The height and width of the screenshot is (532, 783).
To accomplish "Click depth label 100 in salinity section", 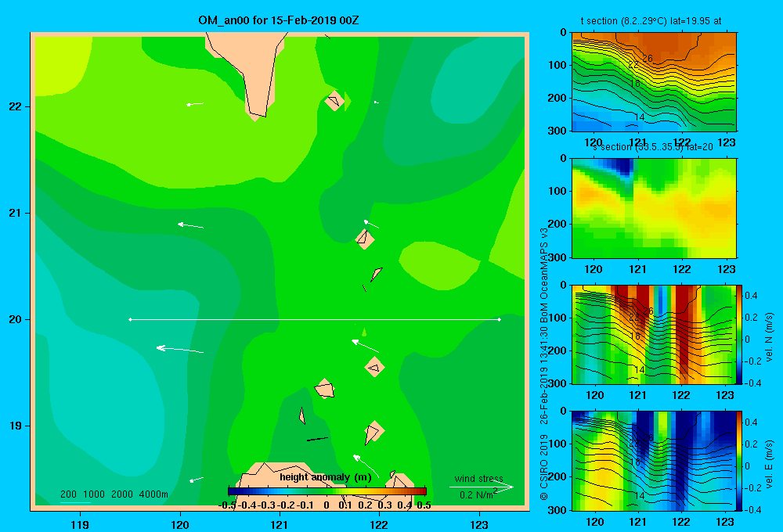I will pyautogui.click(x=557, y=191).
